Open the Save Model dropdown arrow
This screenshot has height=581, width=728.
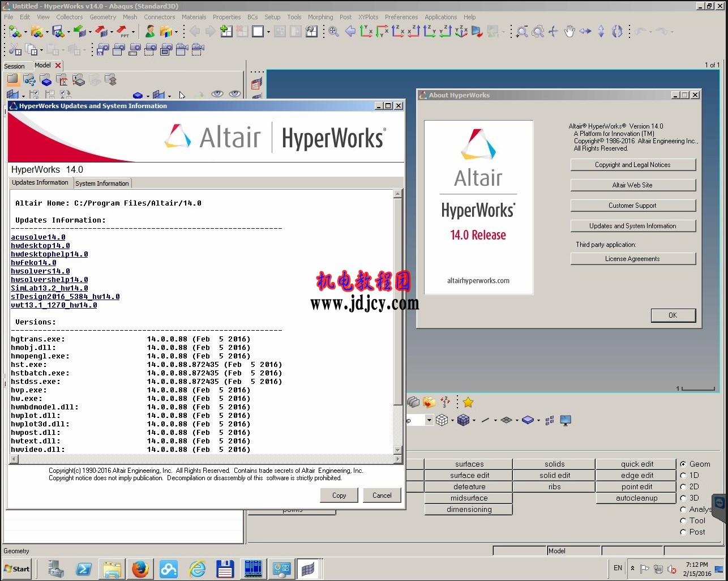[x=68, y=32]
